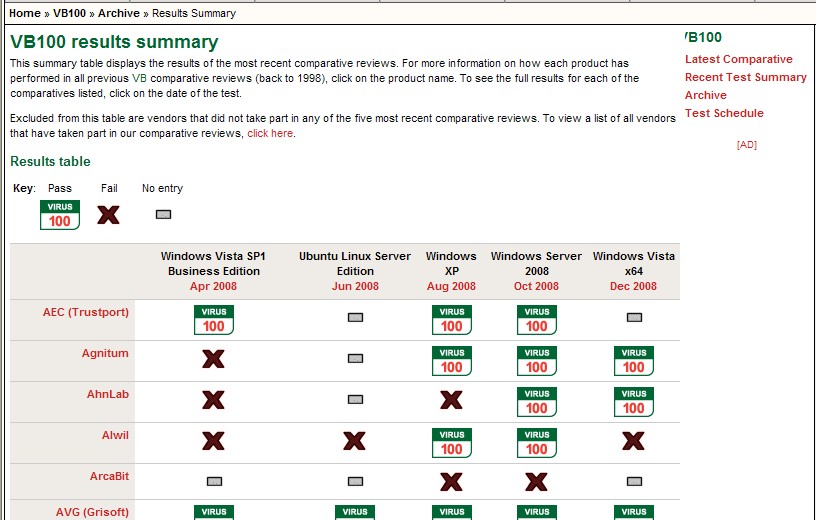This screenshot has height=520, width=816.
Task: Click ArcaBit's Apr 2008 no-entry icon
Action: 214,481
